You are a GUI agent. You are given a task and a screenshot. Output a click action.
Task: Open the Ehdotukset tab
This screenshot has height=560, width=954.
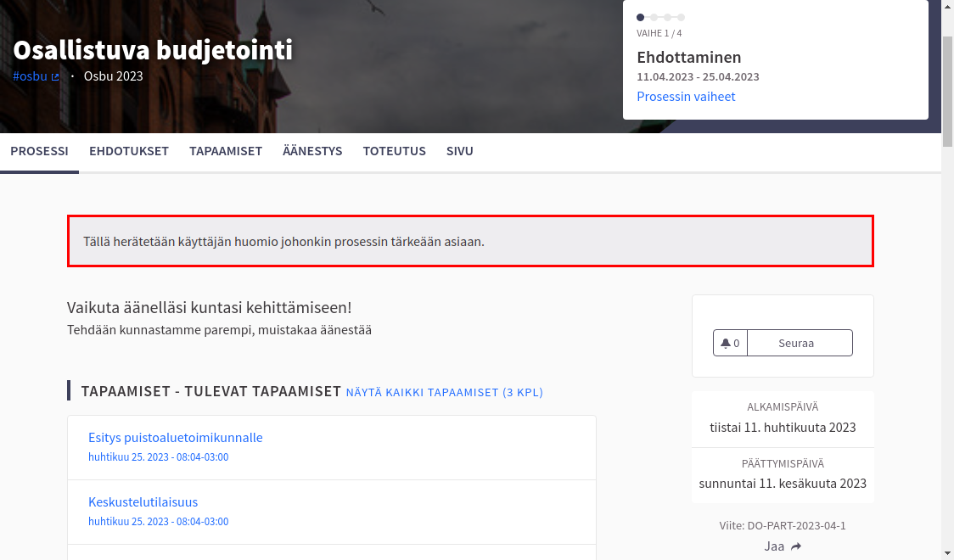129,152
